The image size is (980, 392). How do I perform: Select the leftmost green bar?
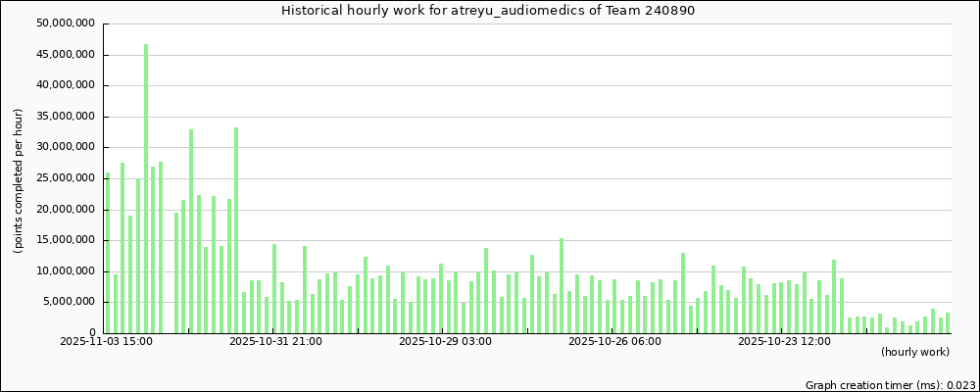108,253
